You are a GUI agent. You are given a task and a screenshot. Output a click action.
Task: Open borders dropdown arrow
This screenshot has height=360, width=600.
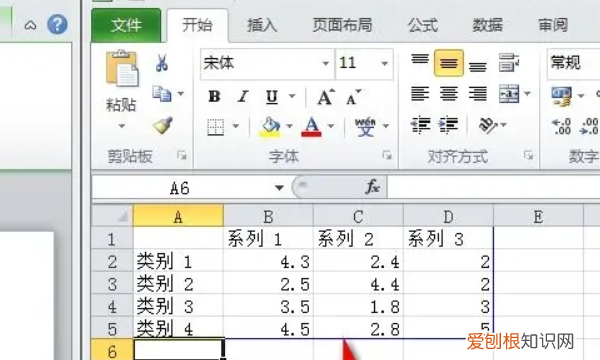(236, 126)
